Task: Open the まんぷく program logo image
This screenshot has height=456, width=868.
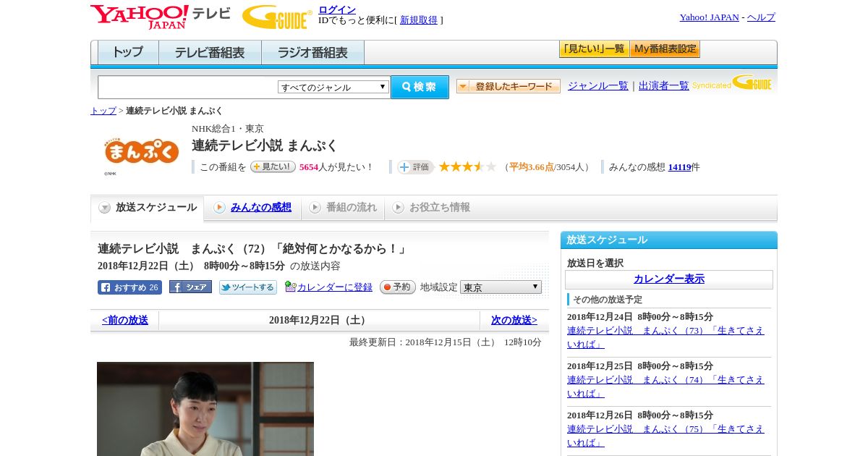Action: pos(142,151)
